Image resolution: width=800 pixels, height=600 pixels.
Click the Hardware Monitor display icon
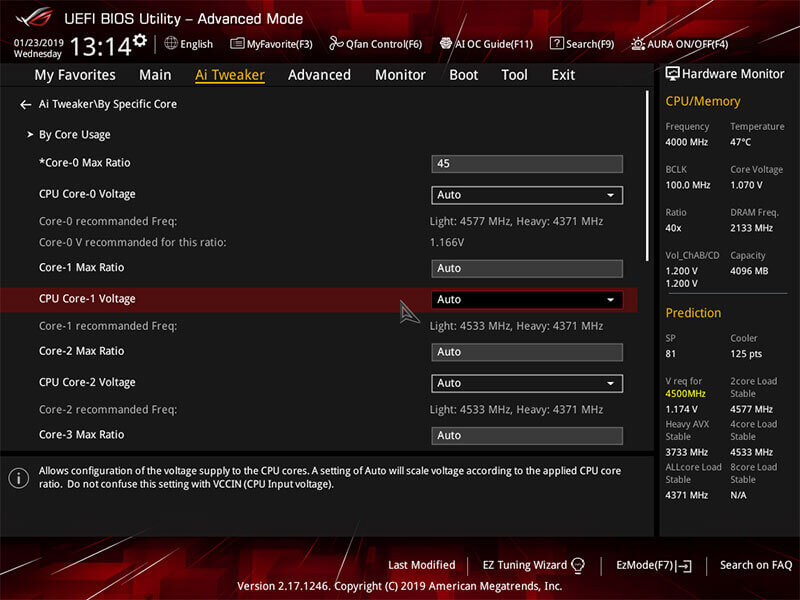[x=672, y=74]
